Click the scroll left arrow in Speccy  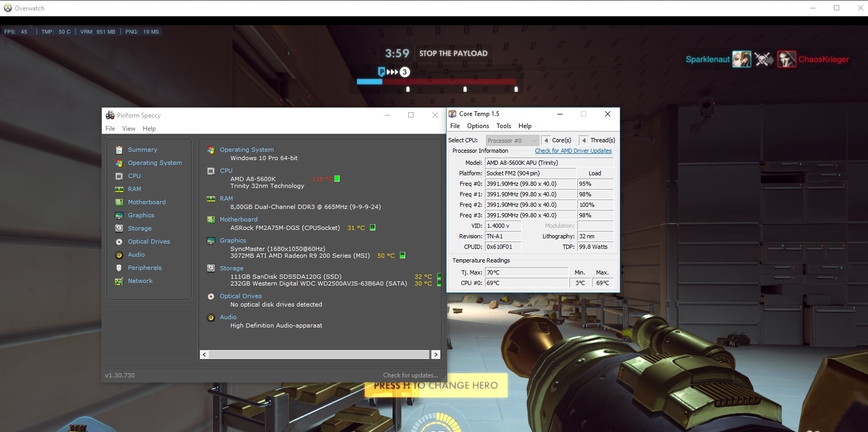[x=204, y=355]
